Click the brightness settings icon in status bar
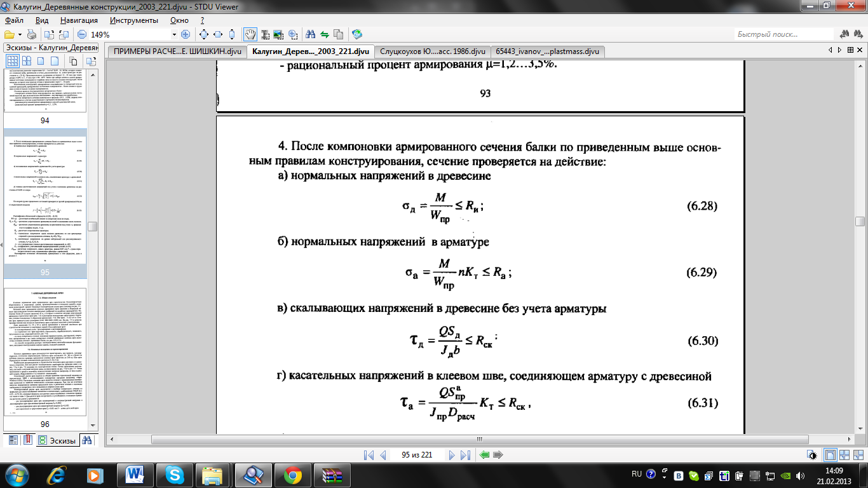Viewport: 868px width, 488px height. pos(813,455)
